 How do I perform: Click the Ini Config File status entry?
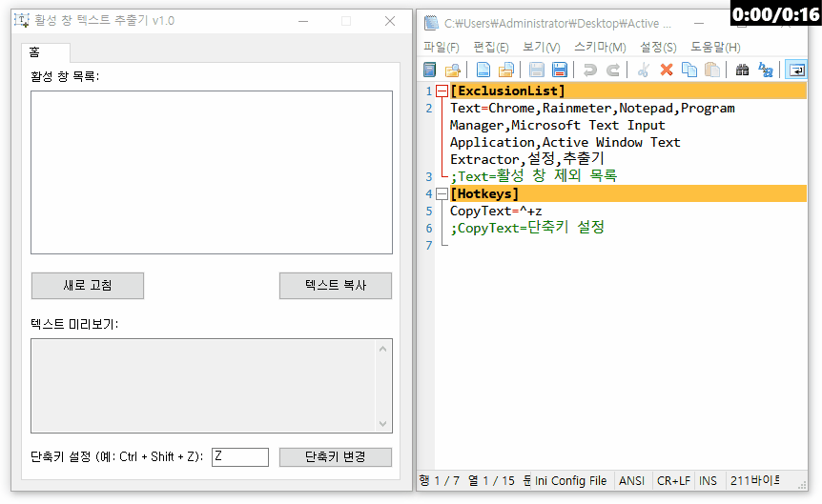point(570,481)
